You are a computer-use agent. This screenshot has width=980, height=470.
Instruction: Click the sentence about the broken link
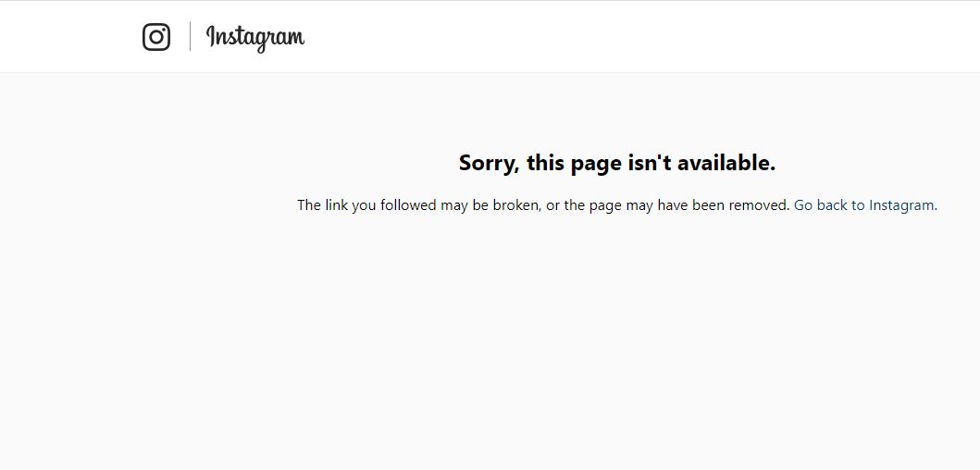click(x=544, y=205)
